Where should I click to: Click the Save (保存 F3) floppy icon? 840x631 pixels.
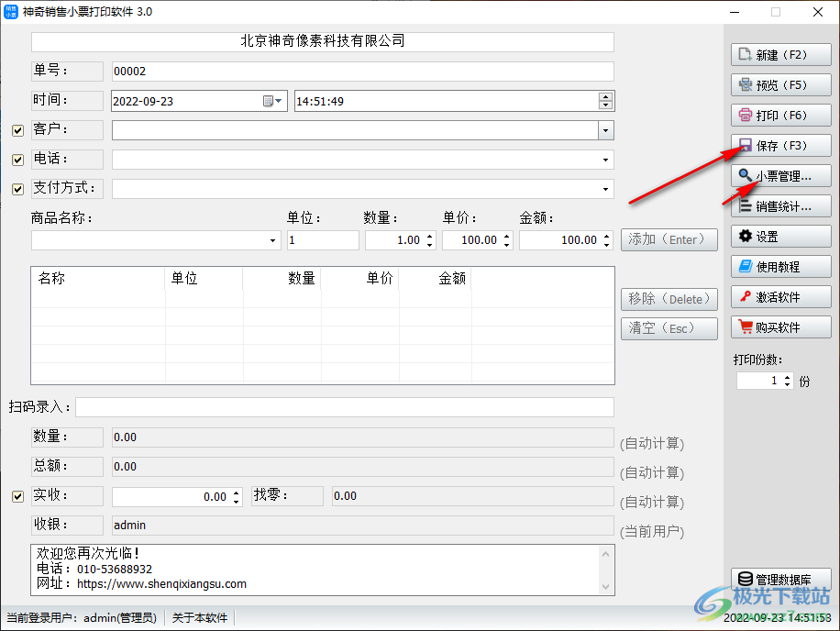(745, 145)
